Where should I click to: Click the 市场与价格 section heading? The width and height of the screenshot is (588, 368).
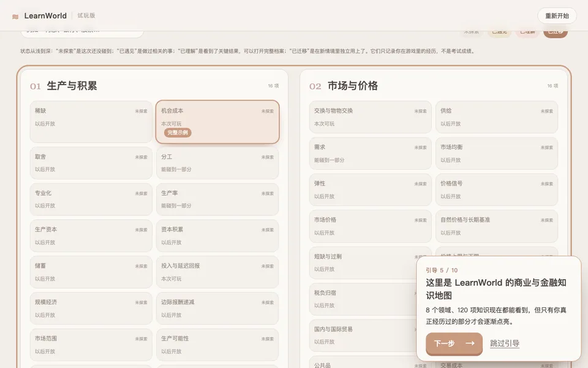[353, 86]
